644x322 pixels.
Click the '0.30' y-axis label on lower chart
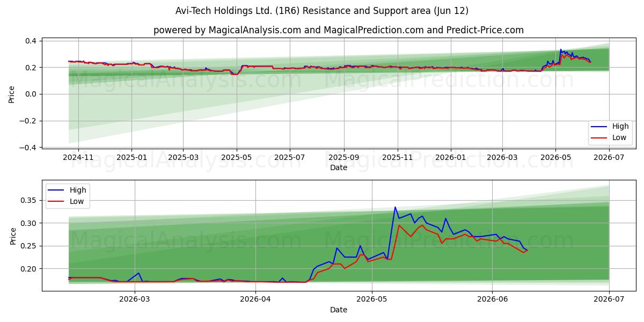click(x=29, y=223)
